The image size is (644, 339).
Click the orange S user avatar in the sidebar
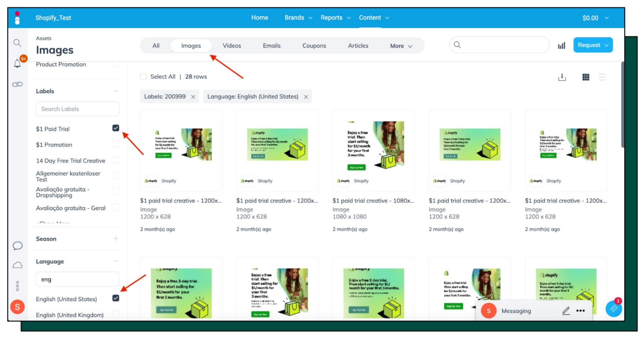[x=17, y=307]
